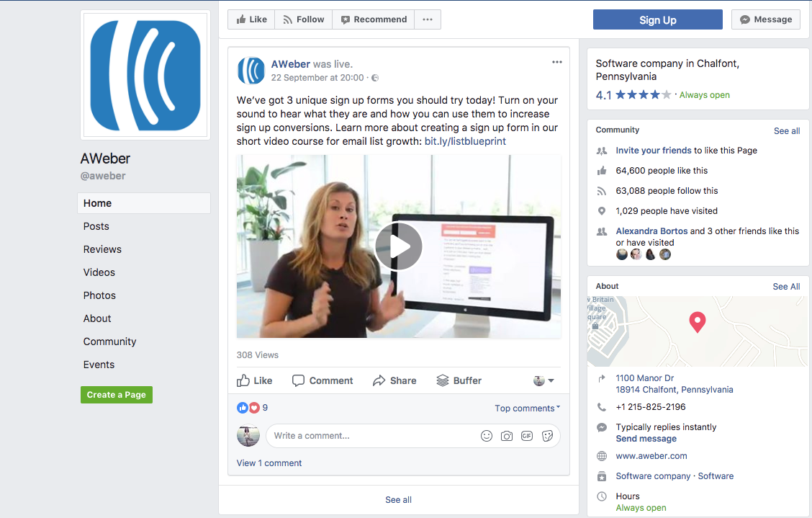Click the Recommend button
This screenshot has height=518, width=812.
coord(374,19)
